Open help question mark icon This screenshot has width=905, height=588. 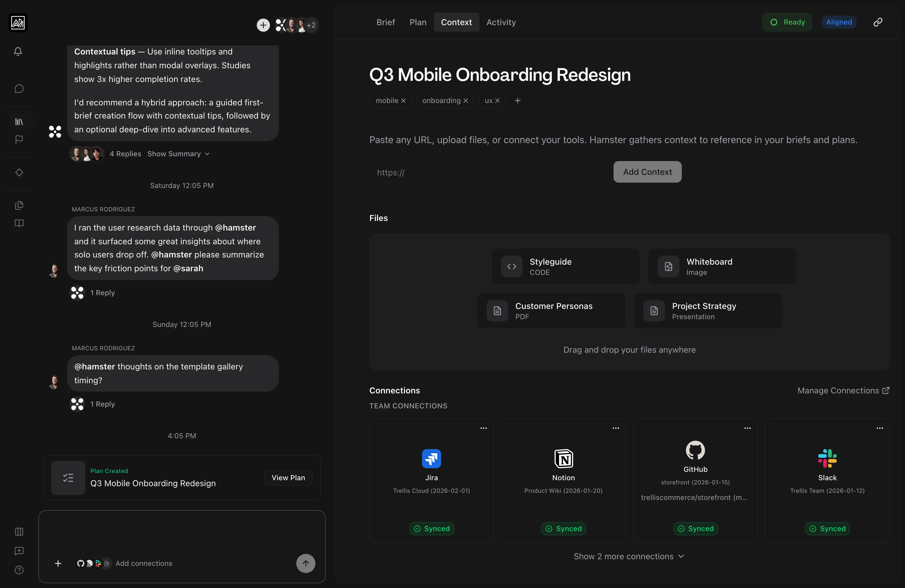[19, 570]
